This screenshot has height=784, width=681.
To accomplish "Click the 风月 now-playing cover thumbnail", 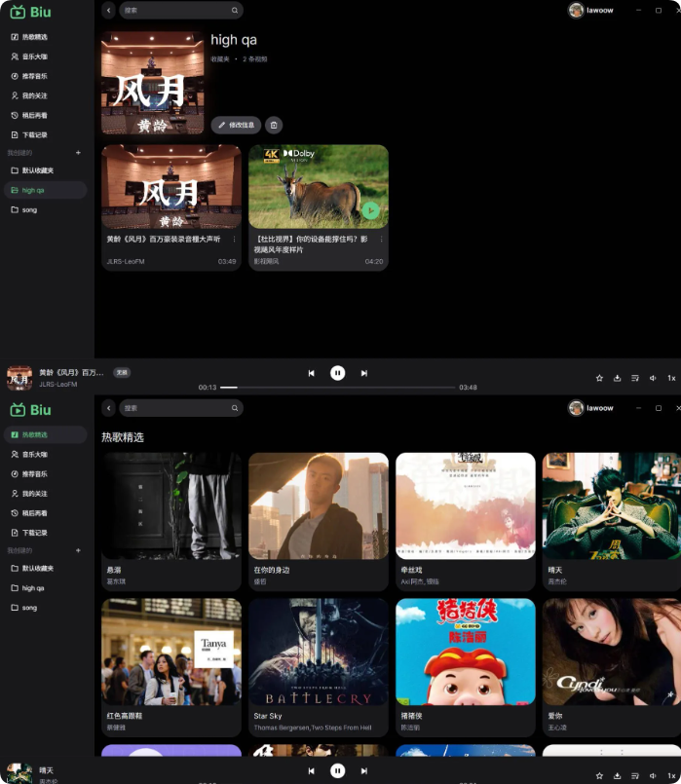I will pos(19,378).
